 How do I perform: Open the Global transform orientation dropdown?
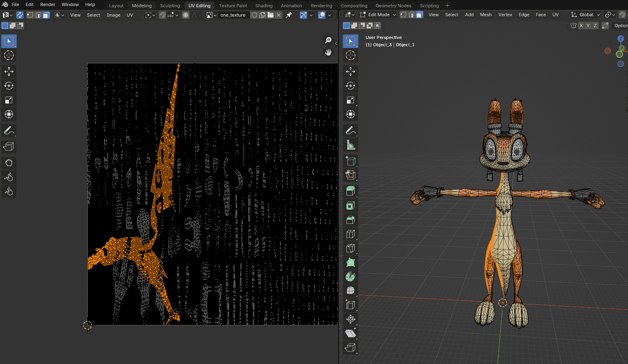click(x=585, y=15)
